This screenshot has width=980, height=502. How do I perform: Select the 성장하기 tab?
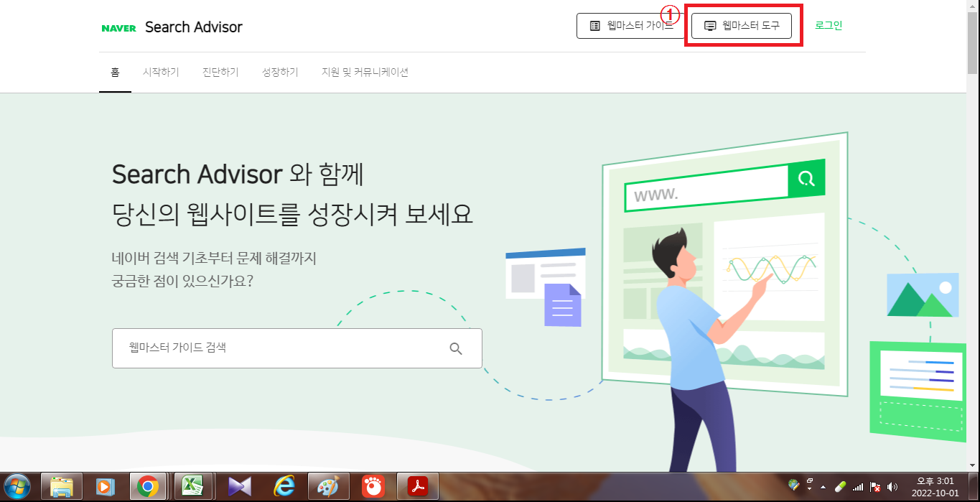click(280, 72)
